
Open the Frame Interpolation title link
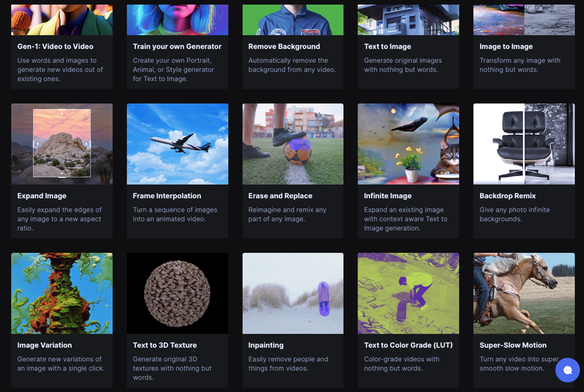point(167,196)
